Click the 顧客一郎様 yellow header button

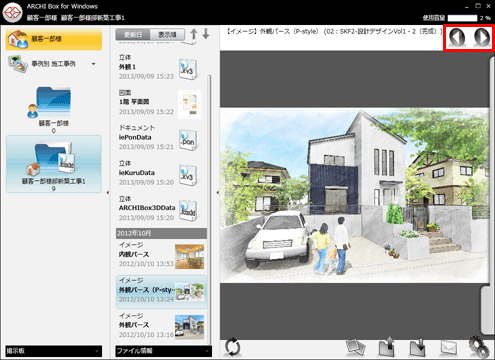click(x=54, y=39)
